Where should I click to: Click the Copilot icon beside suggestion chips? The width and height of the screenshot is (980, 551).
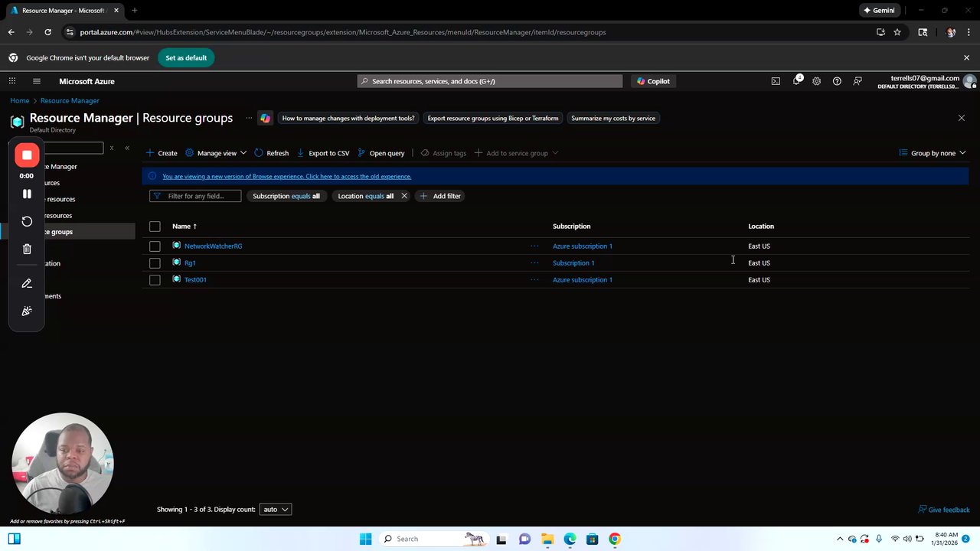point(265,118)
